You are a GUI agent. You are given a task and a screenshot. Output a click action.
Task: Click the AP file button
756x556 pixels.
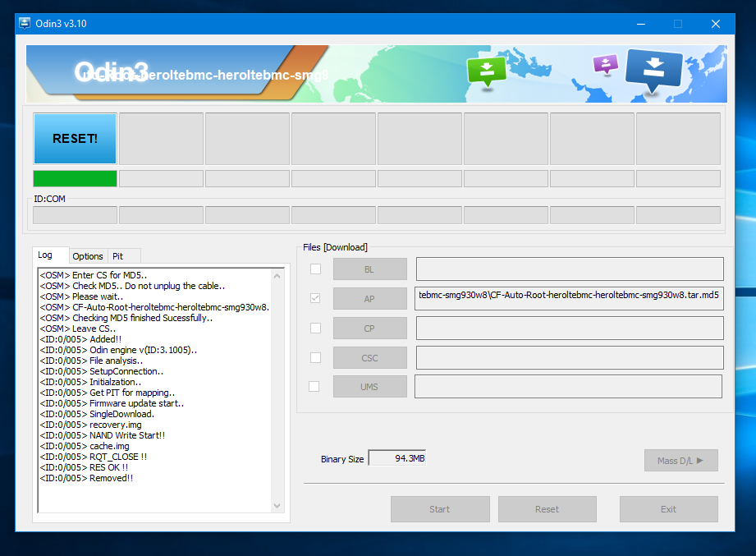tap(370, 298)
